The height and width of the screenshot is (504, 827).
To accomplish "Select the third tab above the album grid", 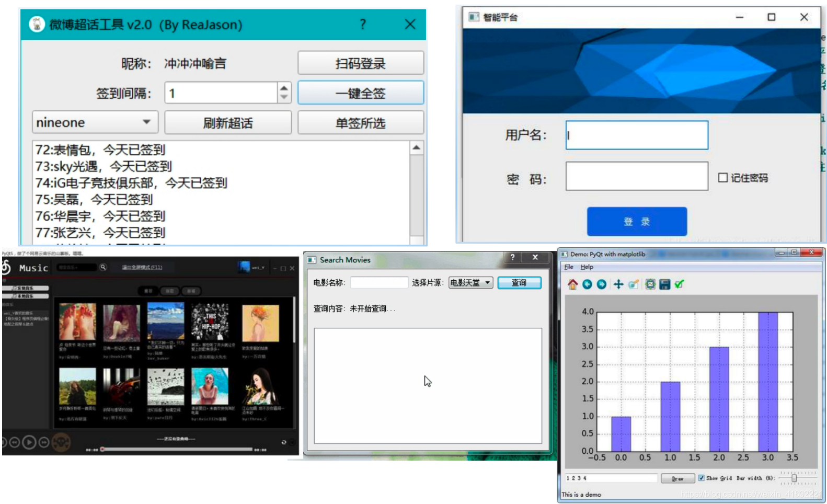I will click(x=191, y=291).
